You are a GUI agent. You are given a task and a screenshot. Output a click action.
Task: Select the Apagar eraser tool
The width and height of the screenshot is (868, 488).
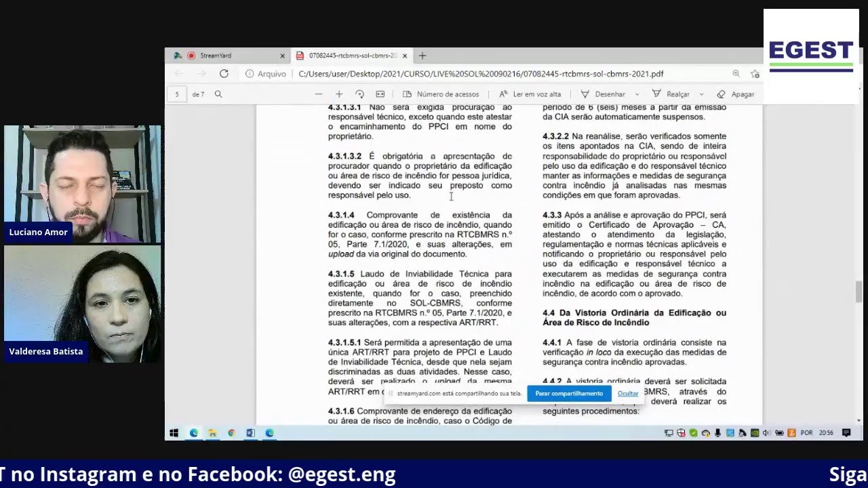(735, 94)
